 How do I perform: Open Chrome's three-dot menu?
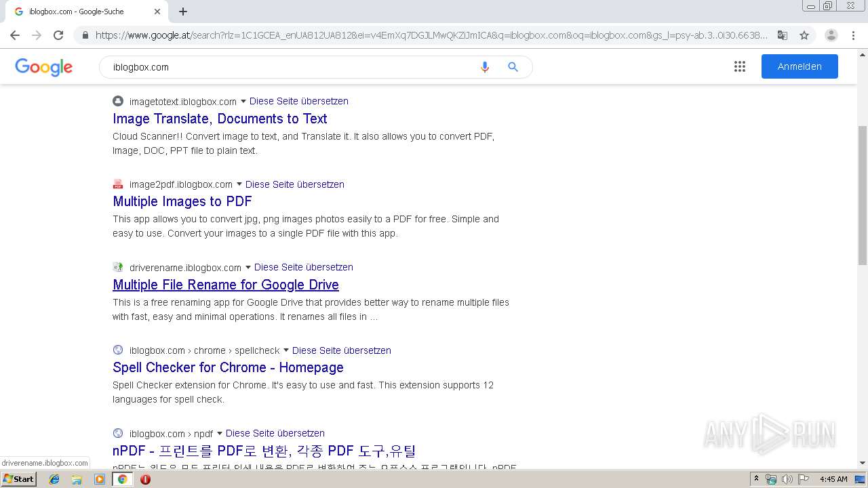tap(854, 35)
